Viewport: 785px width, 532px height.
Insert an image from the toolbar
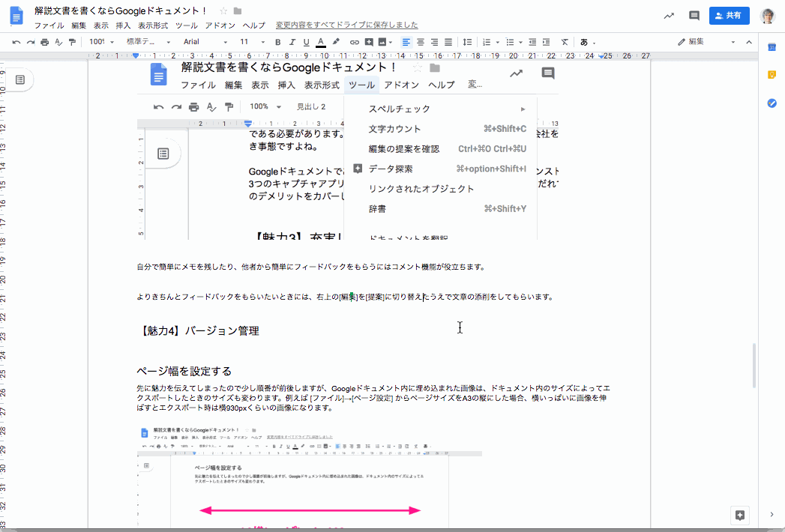click(382, 42)
